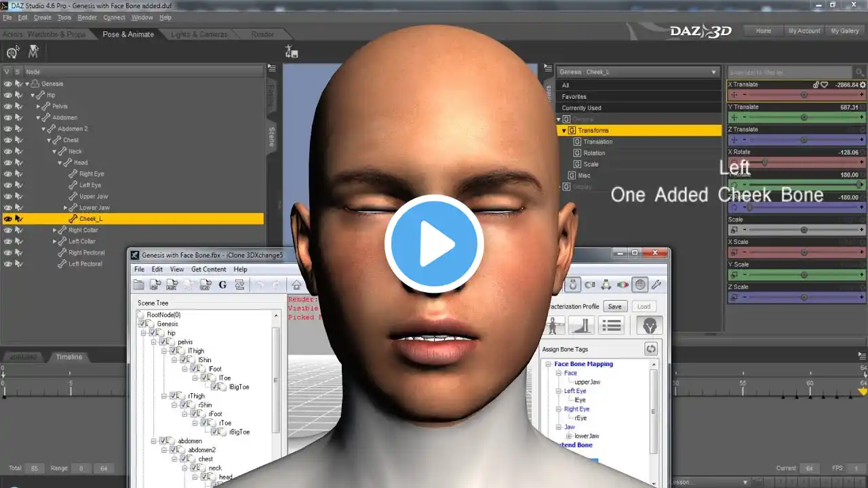Show Favorites properties list
Viewport: 868px width, 488px height.
638,97
